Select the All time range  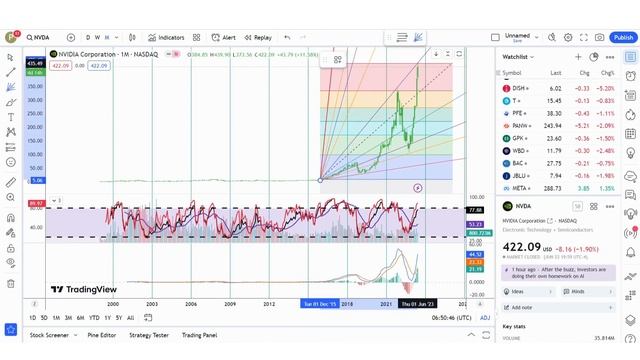click(131, 318)
